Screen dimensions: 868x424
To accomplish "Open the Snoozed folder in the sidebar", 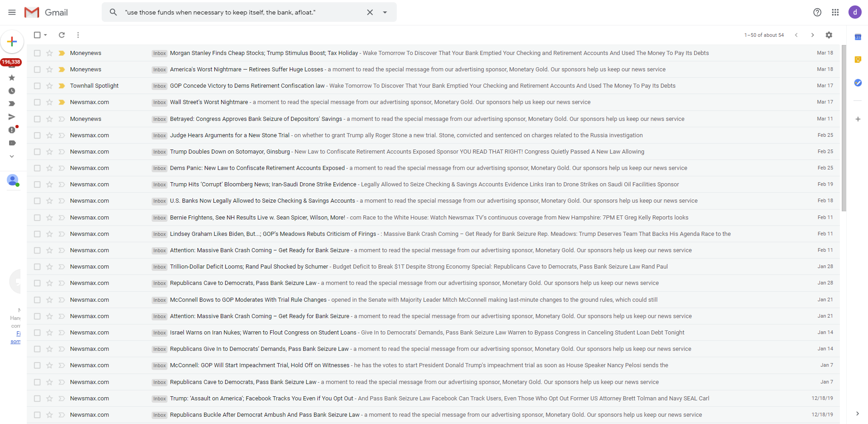I will point(12,90).
